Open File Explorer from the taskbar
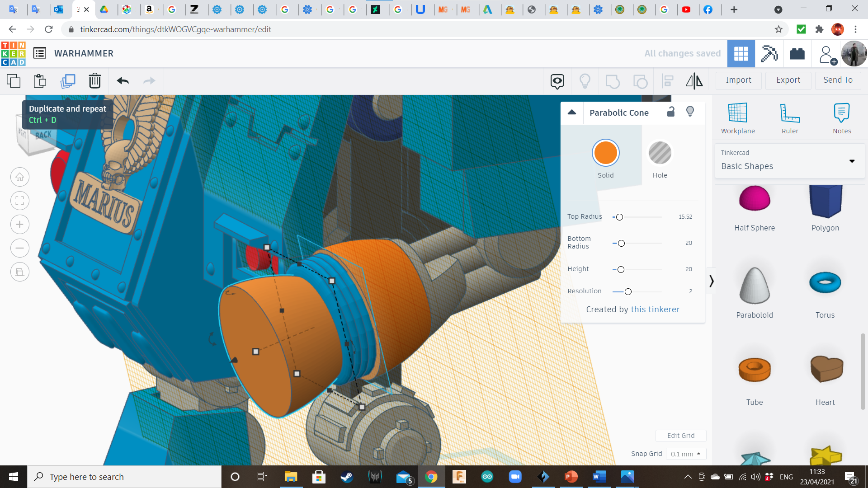The height and width of the screenshot is (488, 868). (x=291, y=477)
